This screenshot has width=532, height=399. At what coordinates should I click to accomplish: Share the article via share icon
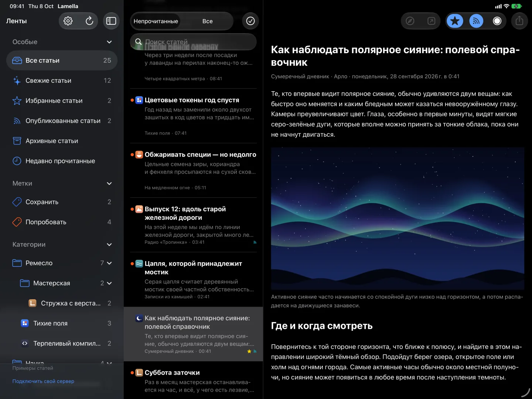point(519,21)
